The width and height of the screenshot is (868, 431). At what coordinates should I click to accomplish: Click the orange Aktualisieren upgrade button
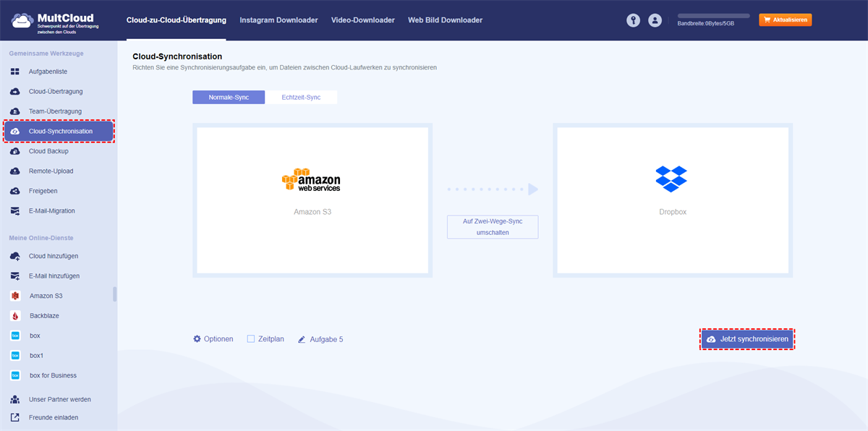pyautogui.click(x=785, y=20)
